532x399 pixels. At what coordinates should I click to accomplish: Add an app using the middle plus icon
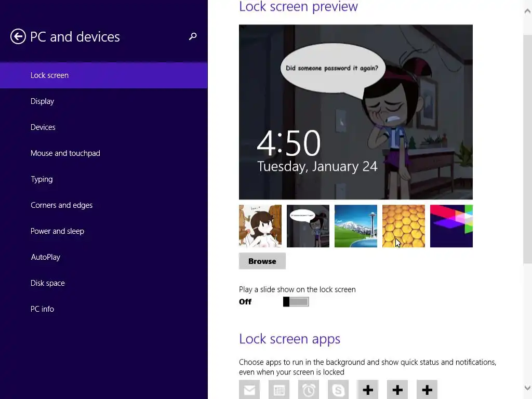click(x=397, y=390)
